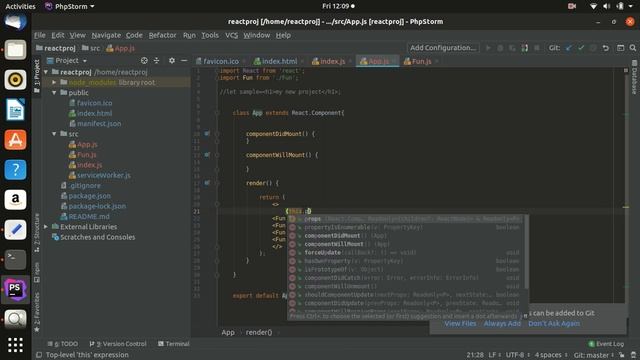Open the 6: TODO tool button

tap(63, 344)
